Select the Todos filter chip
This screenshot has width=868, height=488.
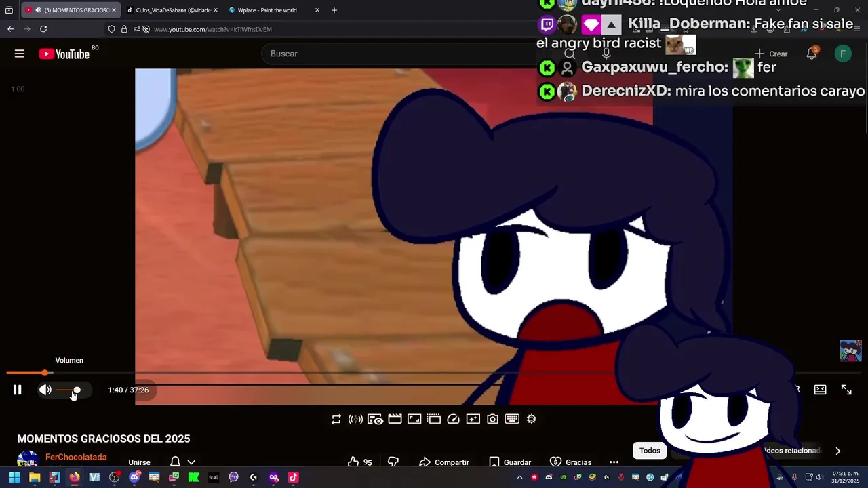click(650, 451)
